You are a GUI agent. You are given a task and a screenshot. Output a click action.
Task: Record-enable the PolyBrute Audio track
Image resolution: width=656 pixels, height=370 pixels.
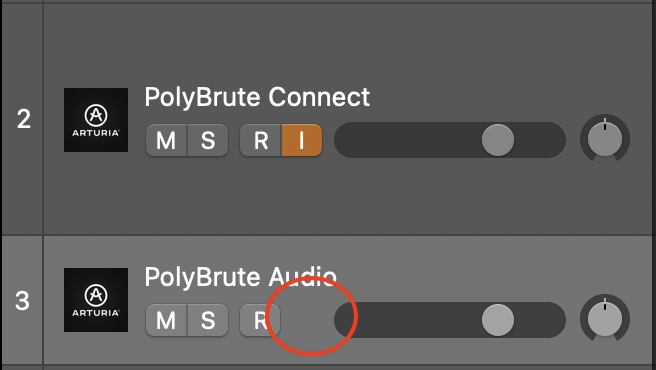tap(260, 320)
